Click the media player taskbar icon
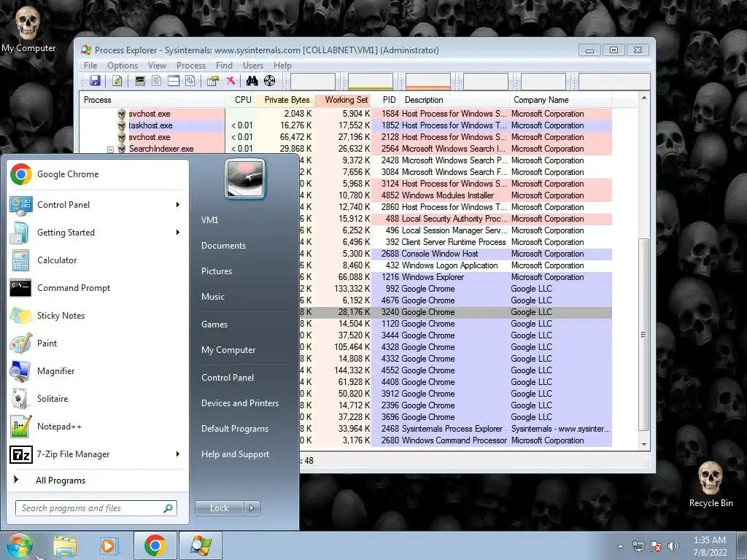The height and width of the screenshot is (560, 747). 108,546
